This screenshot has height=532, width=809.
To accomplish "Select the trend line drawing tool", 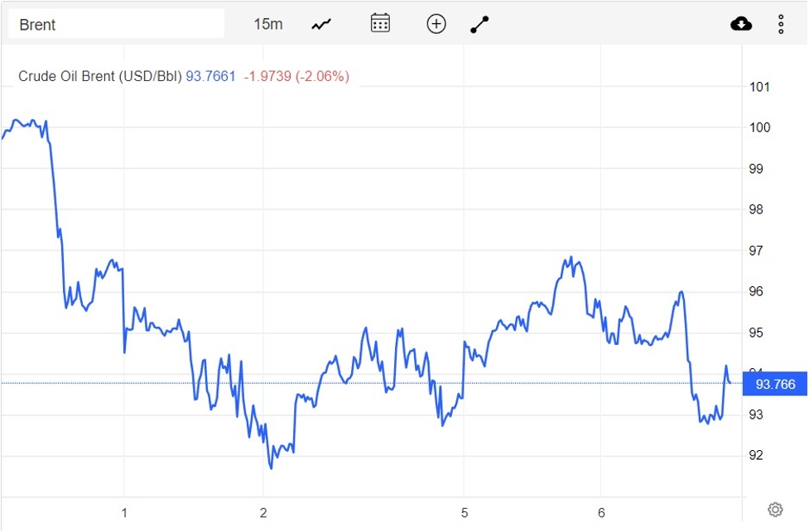I will 480,24.
